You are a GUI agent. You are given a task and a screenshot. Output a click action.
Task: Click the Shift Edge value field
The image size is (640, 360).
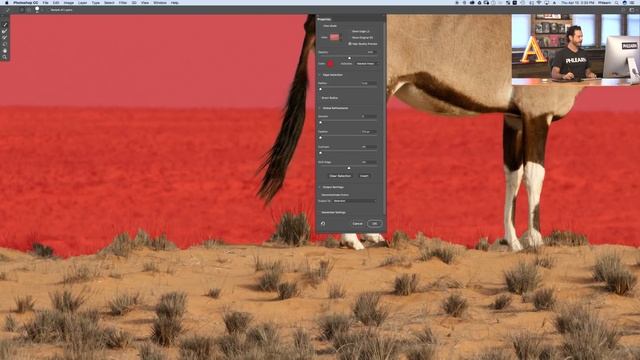[x=369, y=162]
